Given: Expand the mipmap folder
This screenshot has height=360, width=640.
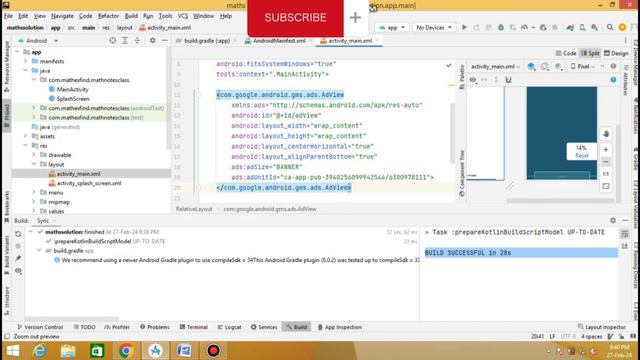Looking at the screenshot, I should 33,202.
